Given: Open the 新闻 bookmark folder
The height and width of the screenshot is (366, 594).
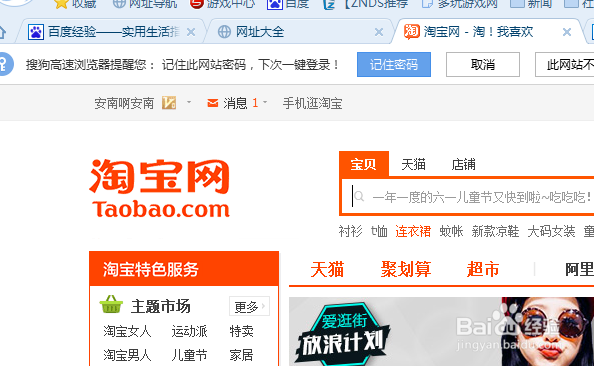Looking at the screenshot, I should point(531,4).
